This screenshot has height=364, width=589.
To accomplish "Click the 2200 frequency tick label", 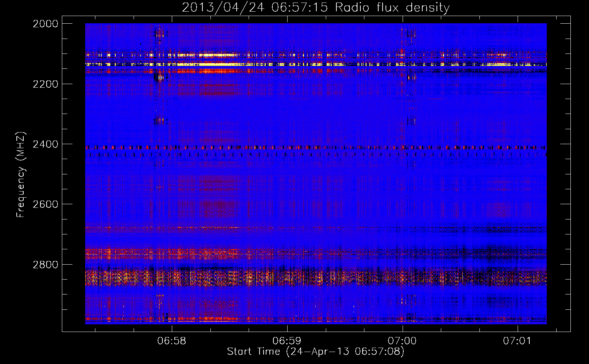I will tap(46, 84).
